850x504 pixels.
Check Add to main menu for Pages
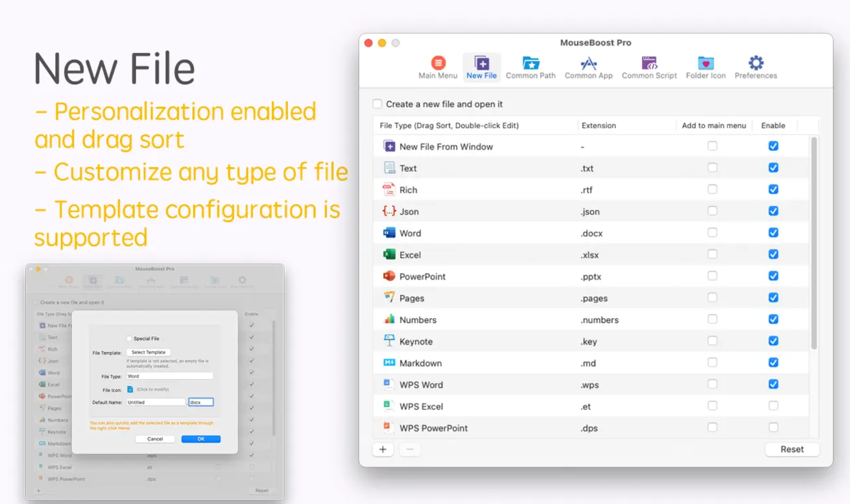click(x=712, y=297)
